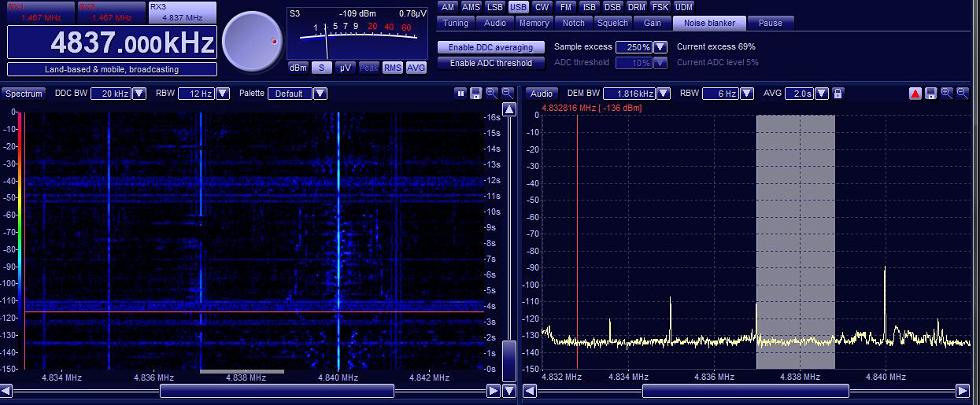Click the round tuning knob

tap(252, 42)
